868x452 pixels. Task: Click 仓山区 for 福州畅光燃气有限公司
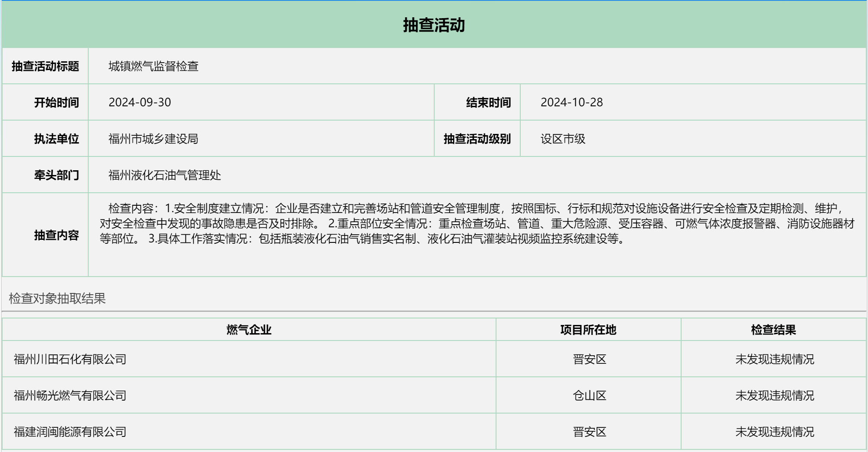point(589,395)
